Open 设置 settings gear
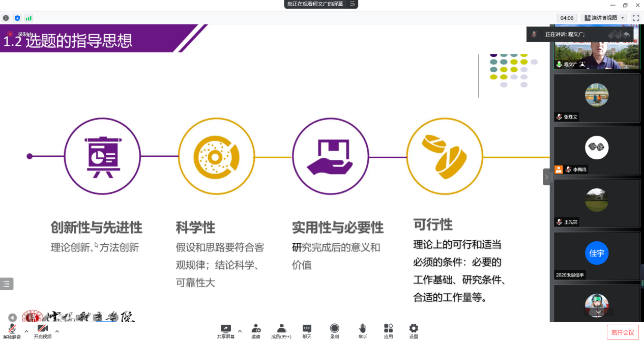The height and width of the screenshot is (342, 644). pyautogui.click(x=414, y=331)
